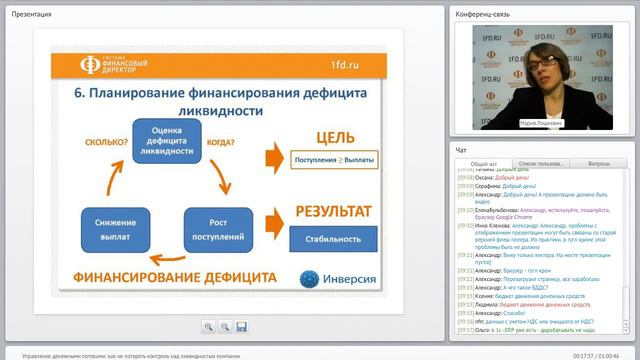Viewport: 640px width, 360px height.
Task: Click ЕленаБульбенова's message about Google Chrome
Action: (x=534, y=213)
